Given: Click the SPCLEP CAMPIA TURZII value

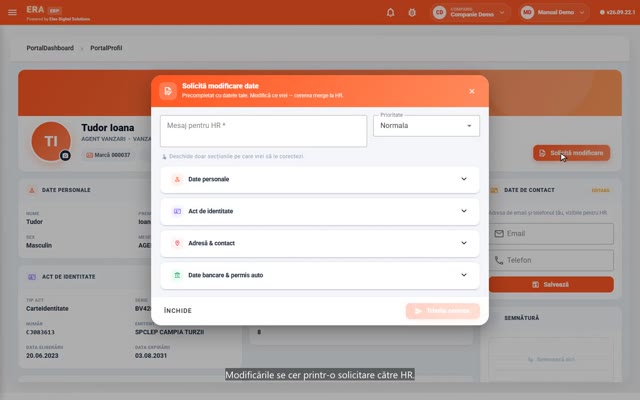Looking at the screenshot, I should 169,332.
